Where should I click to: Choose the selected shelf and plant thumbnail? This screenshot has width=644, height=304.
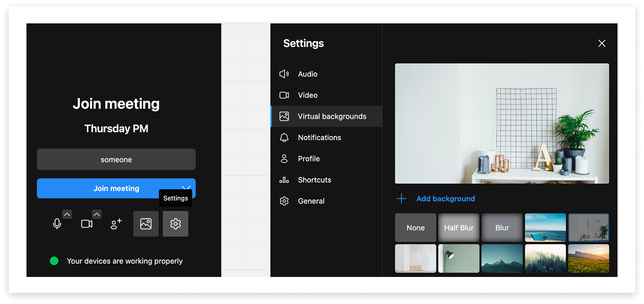click(x=589, y=228)
